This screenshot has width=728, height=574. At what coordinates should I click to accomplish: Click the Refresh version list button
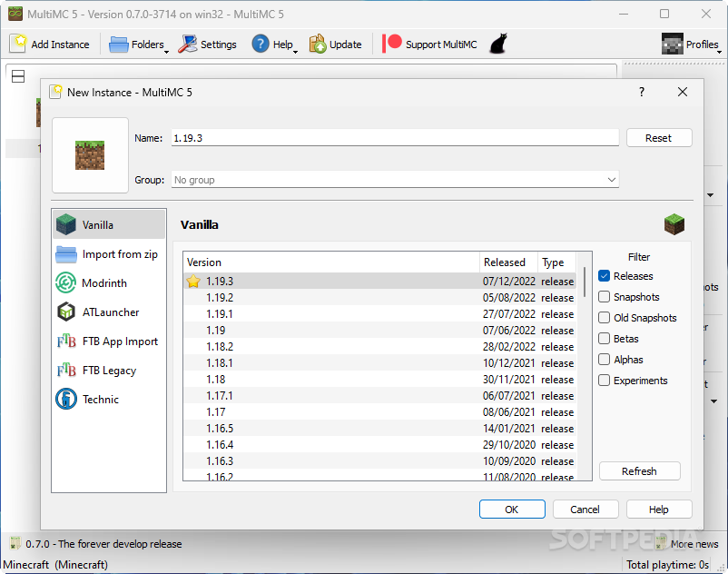click(639, 471)
